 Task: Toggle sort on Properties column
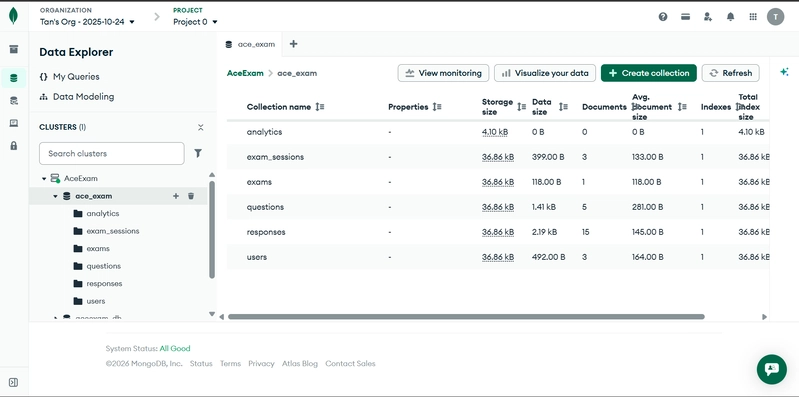(x=437, y=107)
